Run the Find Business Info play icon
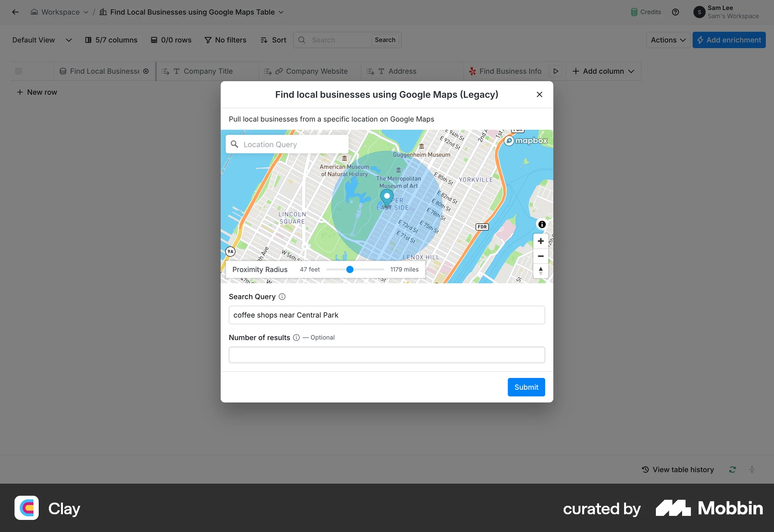Viewport: 774px width, 532px height. point(556,71)
